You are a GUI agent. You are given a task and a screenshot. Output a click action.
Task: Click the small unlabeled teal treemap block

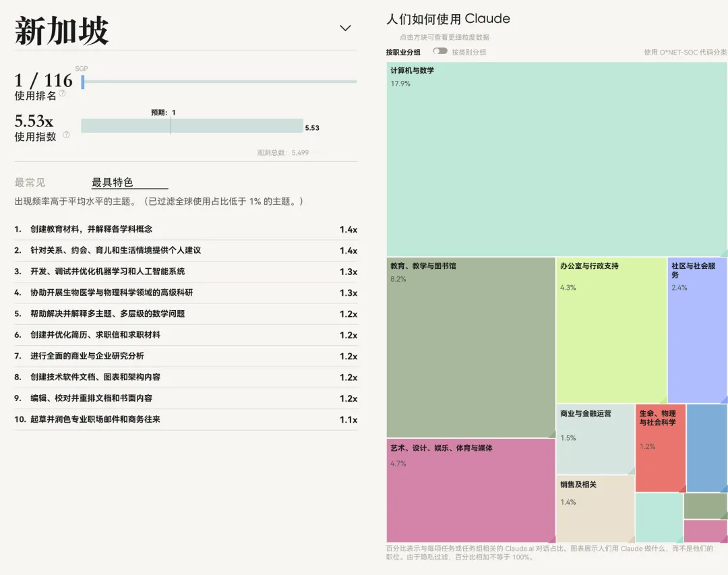[x=659, y=518]
